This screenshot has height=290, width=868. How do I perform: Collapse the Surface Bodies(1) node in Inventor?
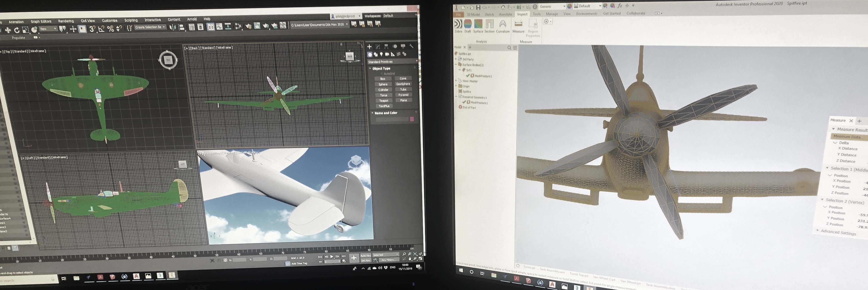(456, 64)
